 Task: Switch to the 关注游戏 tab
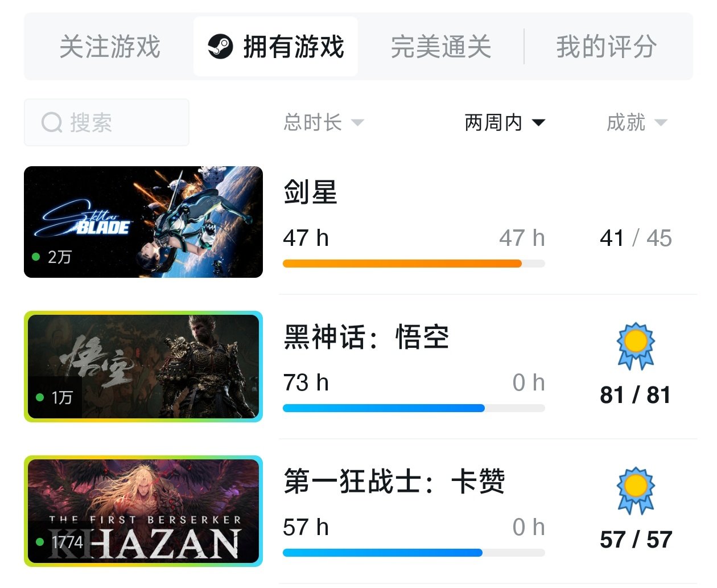[110, 47]
